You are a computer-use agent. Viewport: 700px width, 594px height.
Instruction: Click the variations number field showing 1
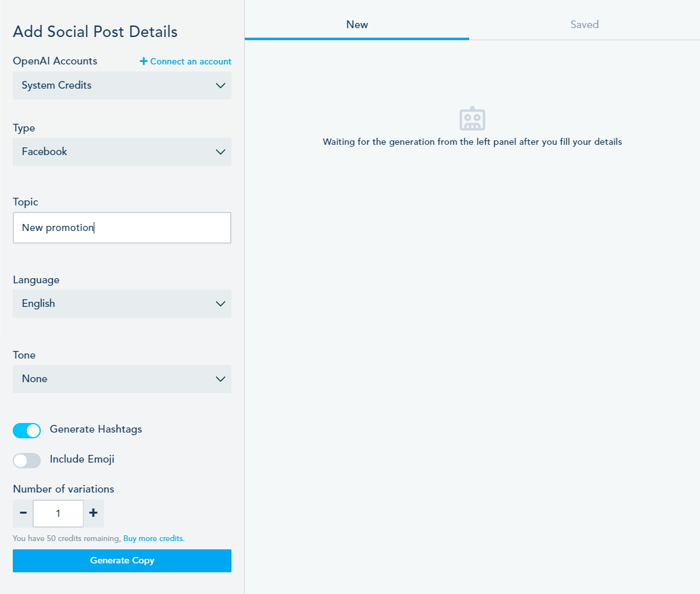point(58,513)
